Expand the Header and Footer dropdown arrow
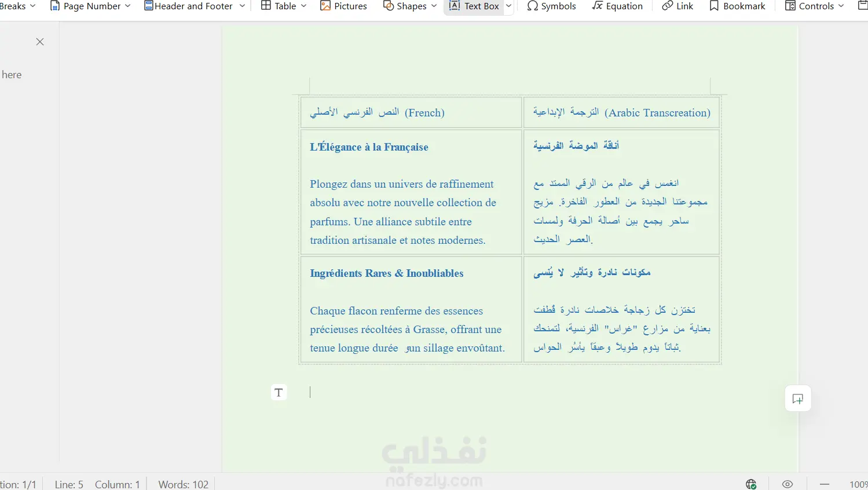 tap(242, 6)
